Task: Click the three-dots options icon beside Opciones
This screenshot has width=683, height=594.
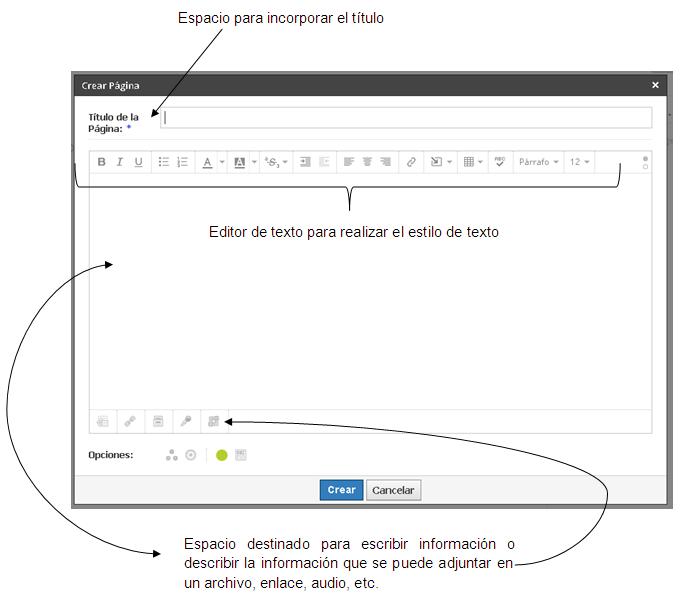Action: click(172, 455)
